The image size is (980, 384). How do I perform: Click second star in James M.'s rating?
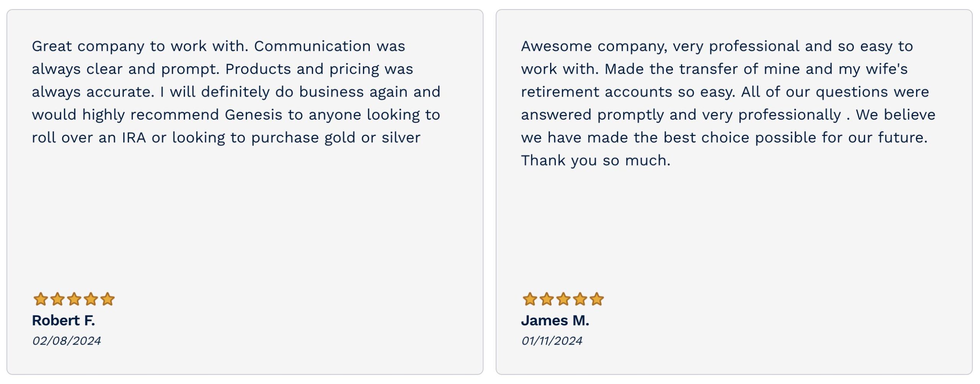[547, 299]
